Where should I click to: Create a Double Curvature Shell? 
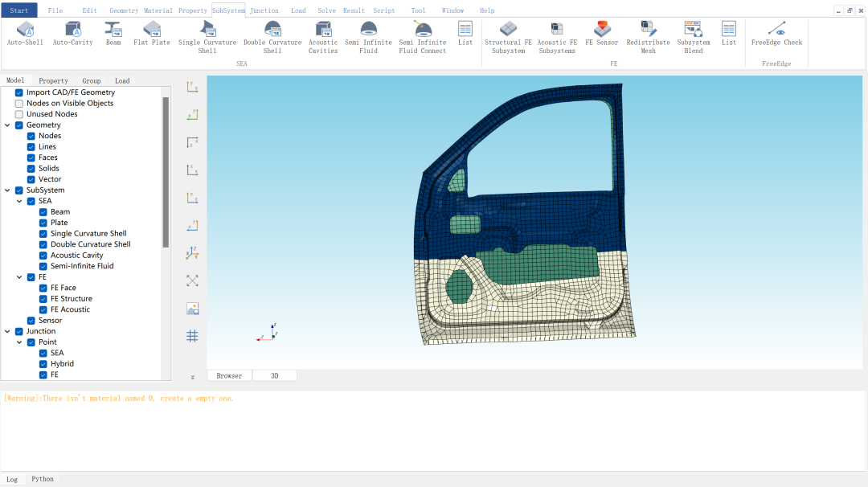pos(272,37)
